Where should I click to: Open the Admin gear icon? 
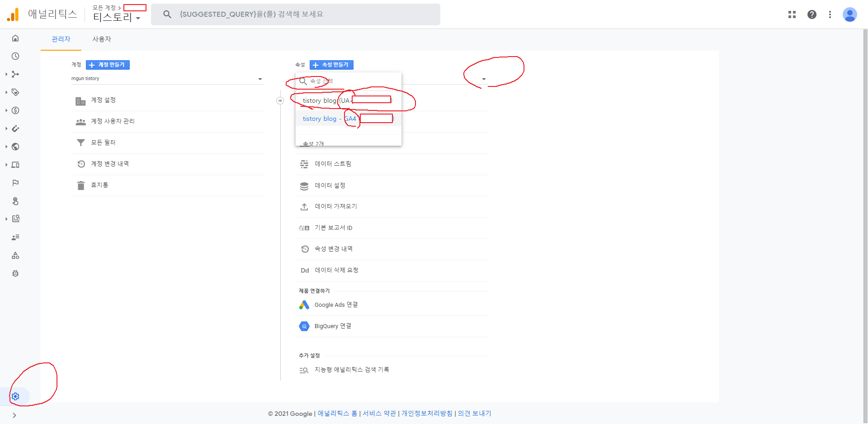pos(15,396)
